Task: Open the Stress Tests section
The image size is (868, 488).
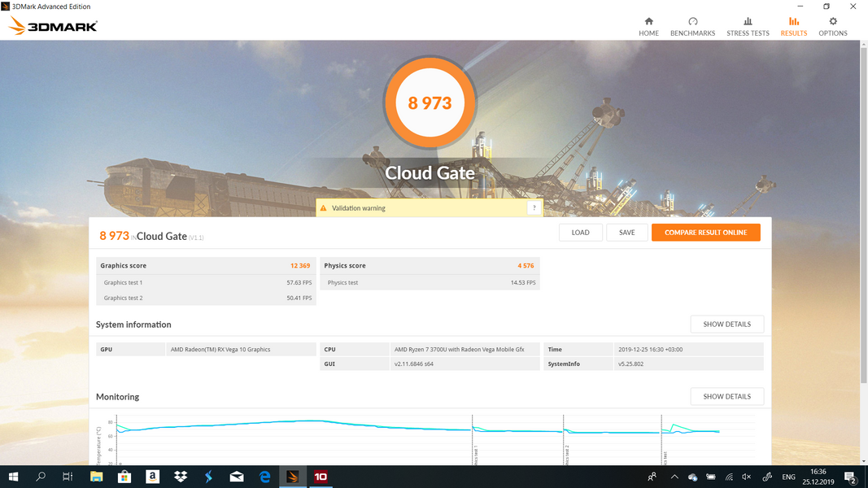Action: click(748, 26)
